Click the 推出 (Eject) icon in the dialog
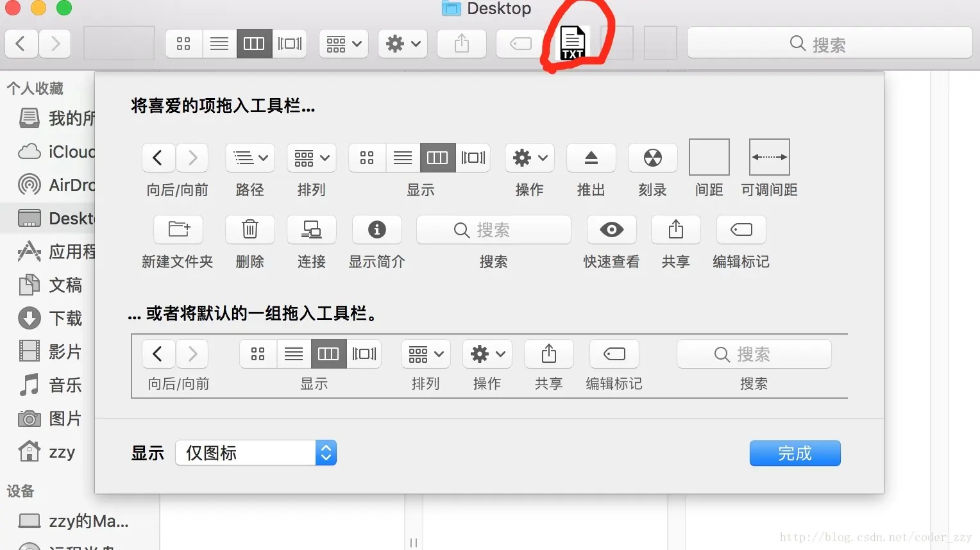 tap(591, 158)
